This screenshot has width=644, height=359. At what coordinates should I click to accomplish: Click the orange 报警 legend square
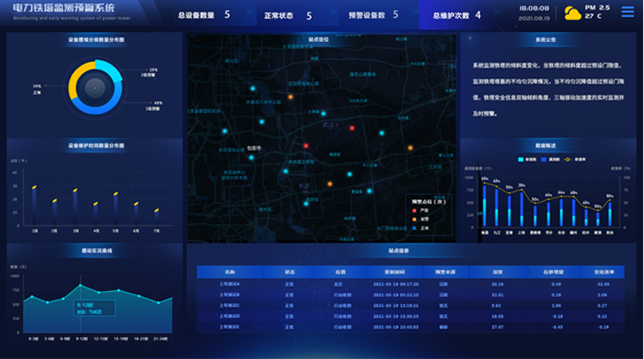pos(414,219)
